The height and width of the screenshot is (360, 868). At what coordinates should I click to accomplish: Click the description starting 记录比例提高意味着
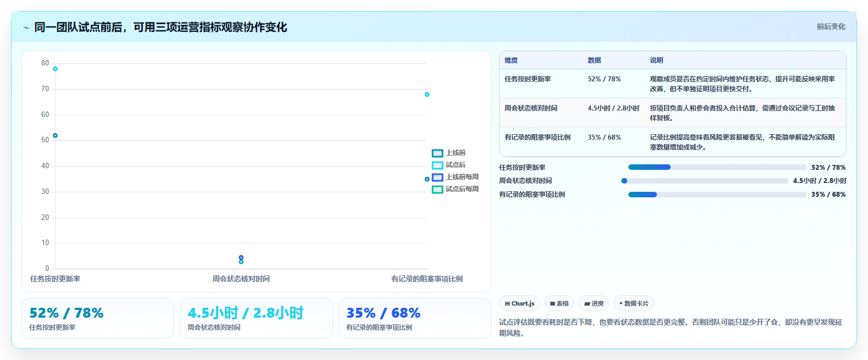(742, 142)
